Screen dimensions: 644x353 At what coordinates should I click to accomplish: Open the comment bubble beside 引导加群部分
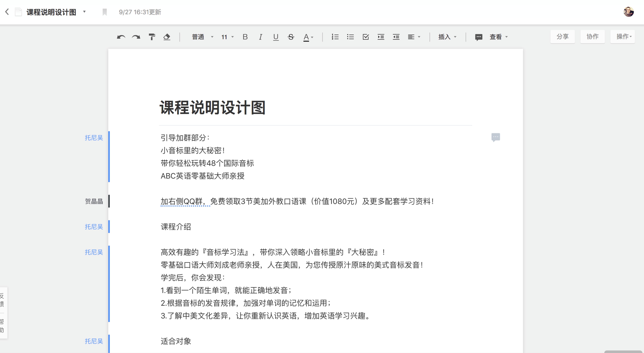495,137
